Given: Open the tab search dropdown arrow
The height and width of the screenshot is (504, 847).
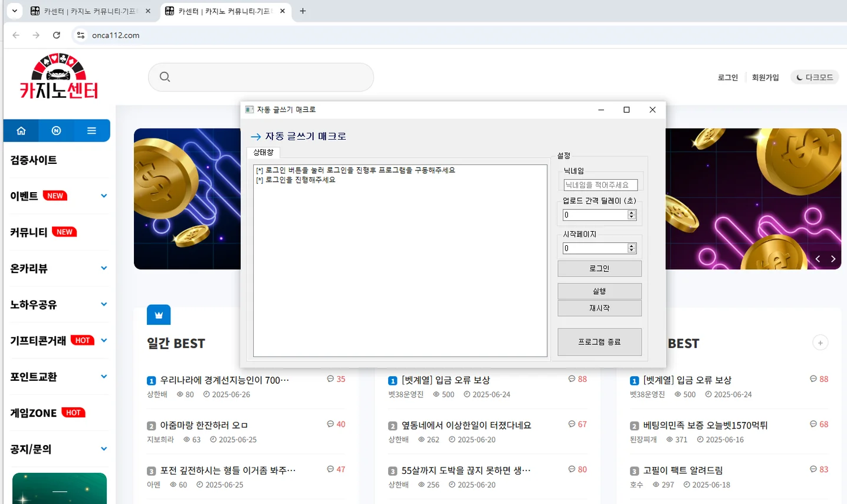Looking at the screenshot, I should 14,11.
